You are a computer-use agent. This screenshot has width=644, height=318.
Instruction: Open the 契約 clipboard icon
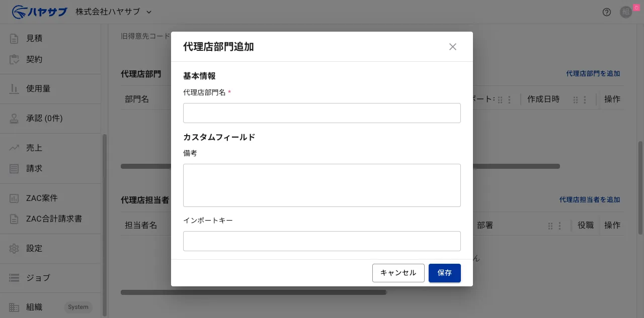tap(14, 59)
